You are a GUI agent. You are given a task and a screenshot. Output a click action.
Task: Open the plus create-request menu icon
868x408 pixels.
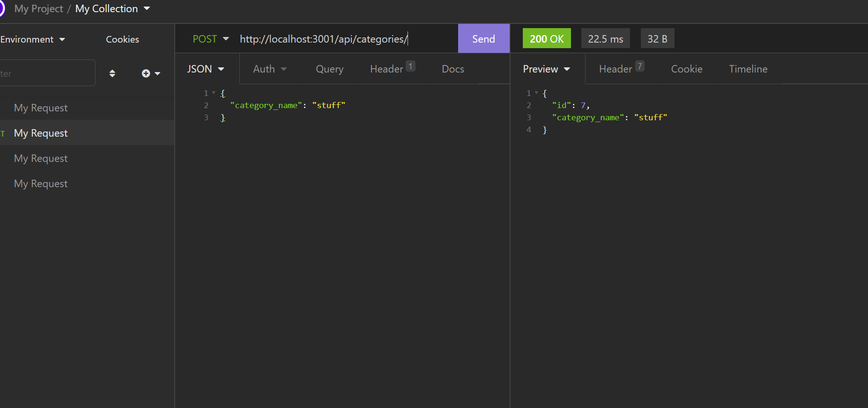click(151, 73)
